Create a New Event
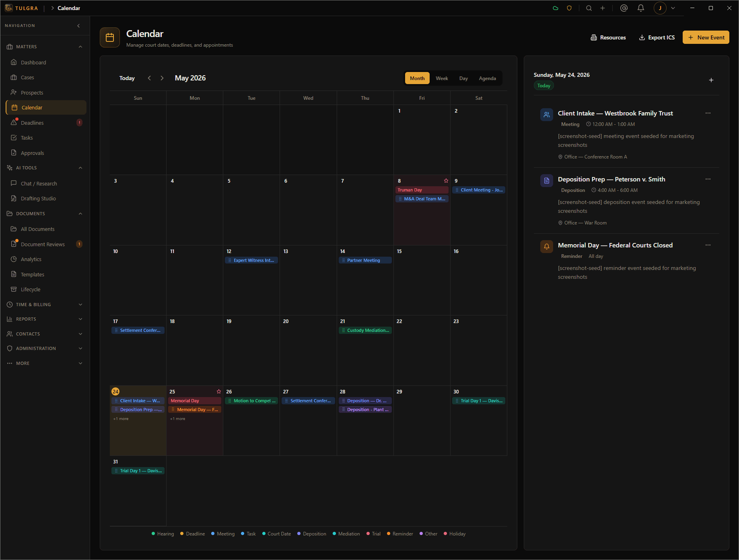The image size is (739, 560). (706, 37)
